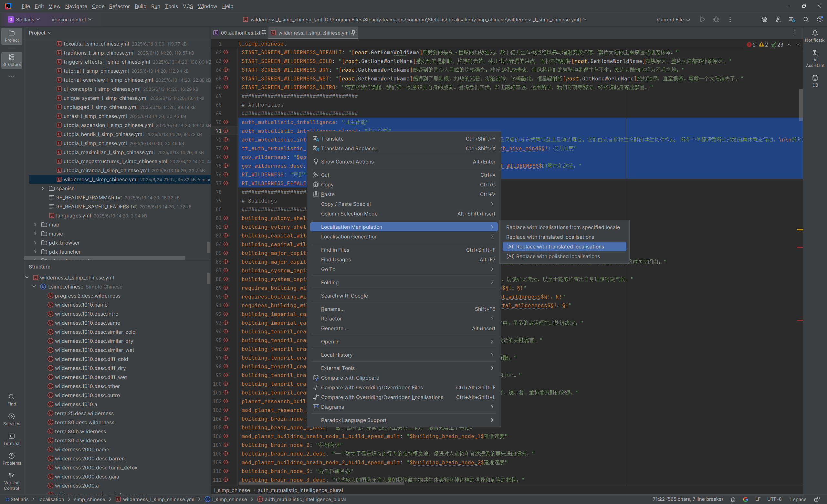The image size is (827, 504).
Task: Open IDE settings gear icon
Action: [x=819, y=19]
